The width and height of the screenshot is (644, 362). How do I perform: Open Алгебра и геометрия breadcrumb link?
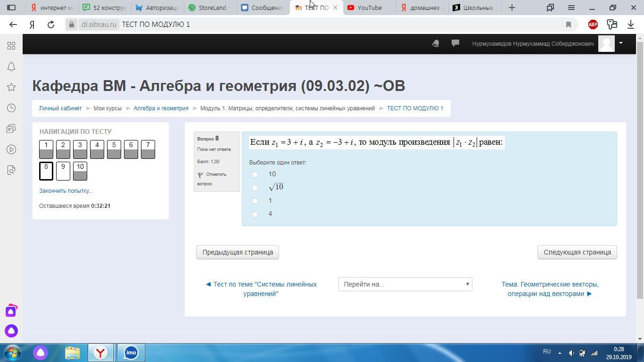point(161,108)
